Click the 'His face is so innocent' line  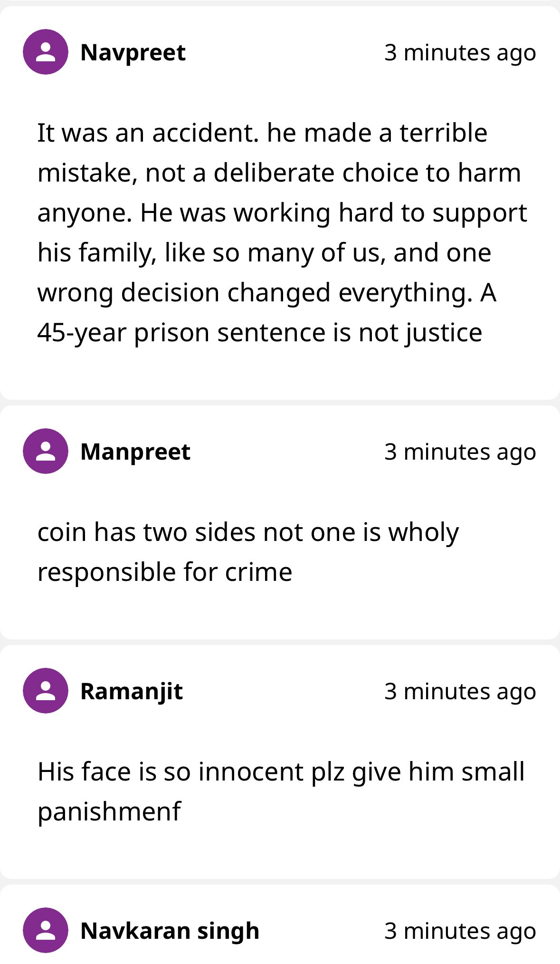tap(281, 772)
